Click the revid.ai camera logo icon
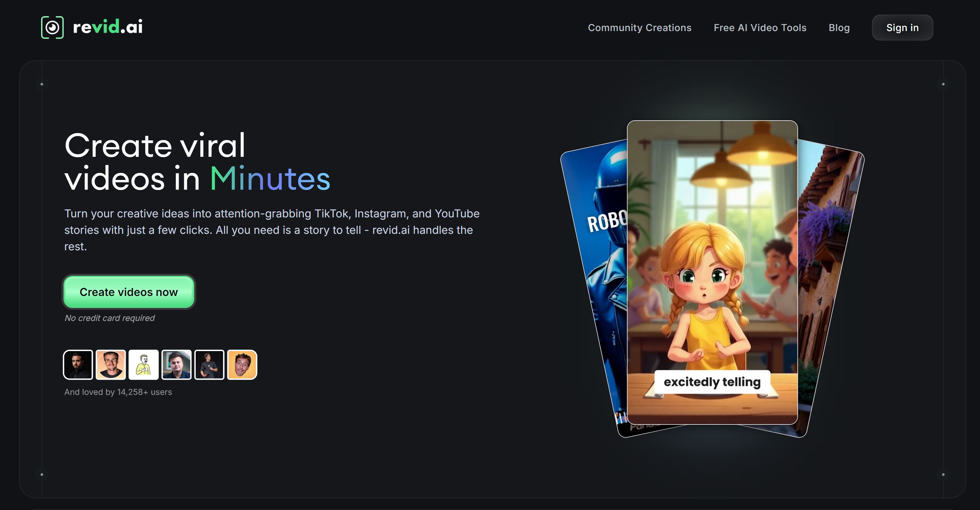The width and height of the screenshot is (980, 510). [x=52, y=27]
